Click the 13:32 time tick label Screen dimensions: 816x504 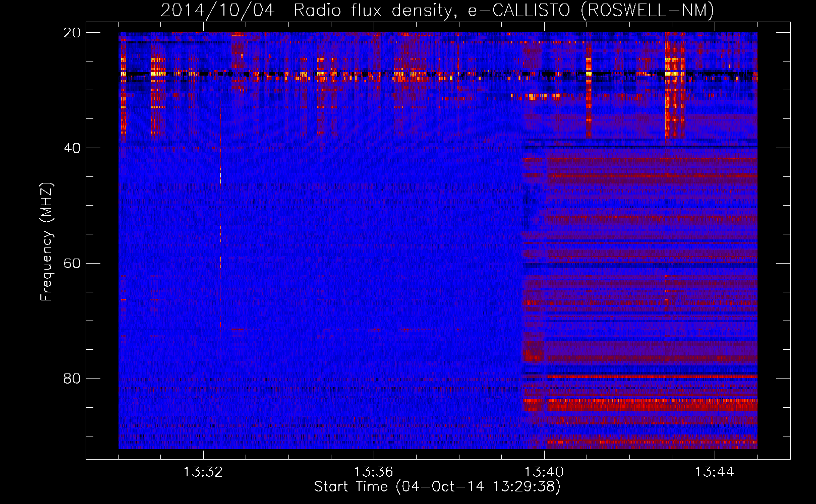[x=203, y=472]
